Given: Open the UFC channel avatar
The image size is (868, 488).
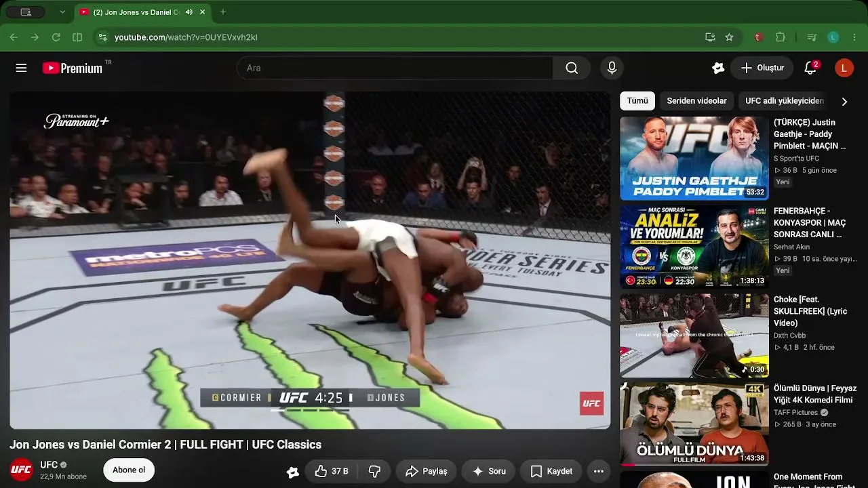Looking at the screenshot, I should [21, 470].
